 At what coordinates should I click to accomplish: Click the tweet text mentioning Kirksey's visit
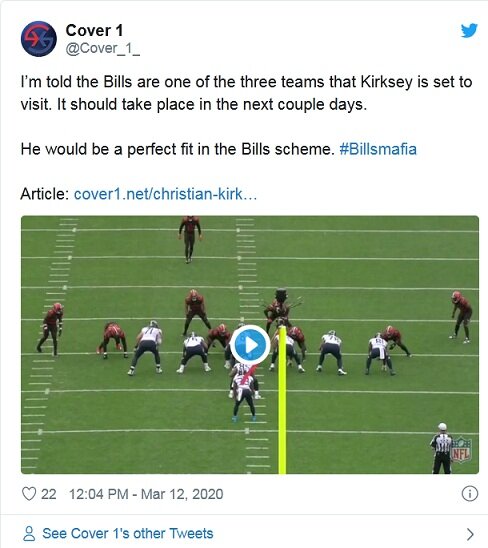[246, 93]
